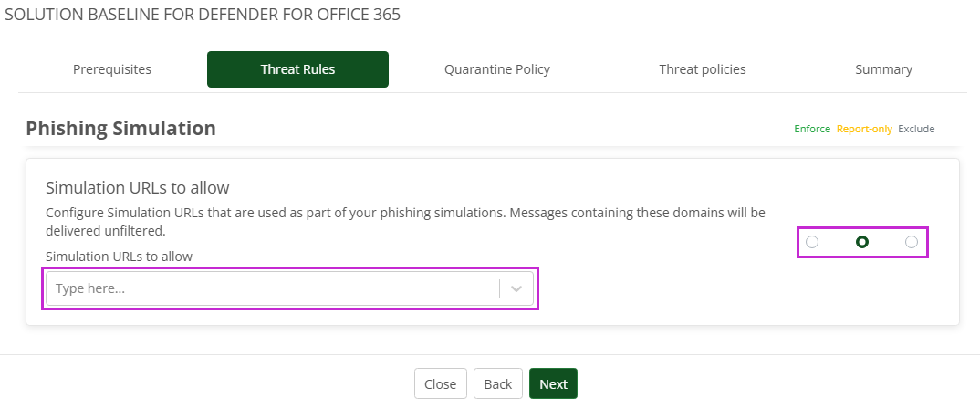Choose the Report-only radio button

tap(861, 242)
